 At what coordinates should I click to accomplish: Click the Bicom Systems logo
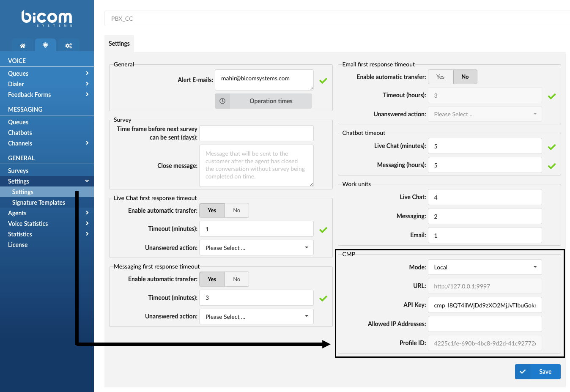[47, 18]
